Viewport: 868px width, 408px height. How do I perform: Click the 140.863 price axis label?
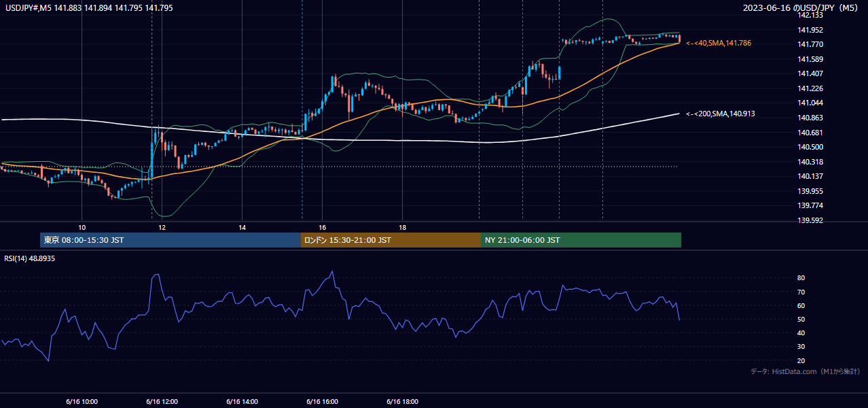pyautogui.click(x=811, y=118)
